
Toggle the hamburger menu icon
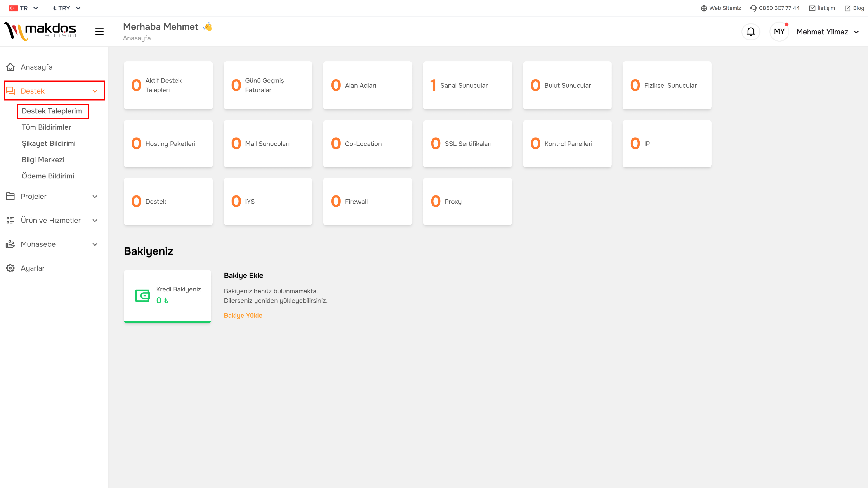pyautogui.click(x=99, y=31)
